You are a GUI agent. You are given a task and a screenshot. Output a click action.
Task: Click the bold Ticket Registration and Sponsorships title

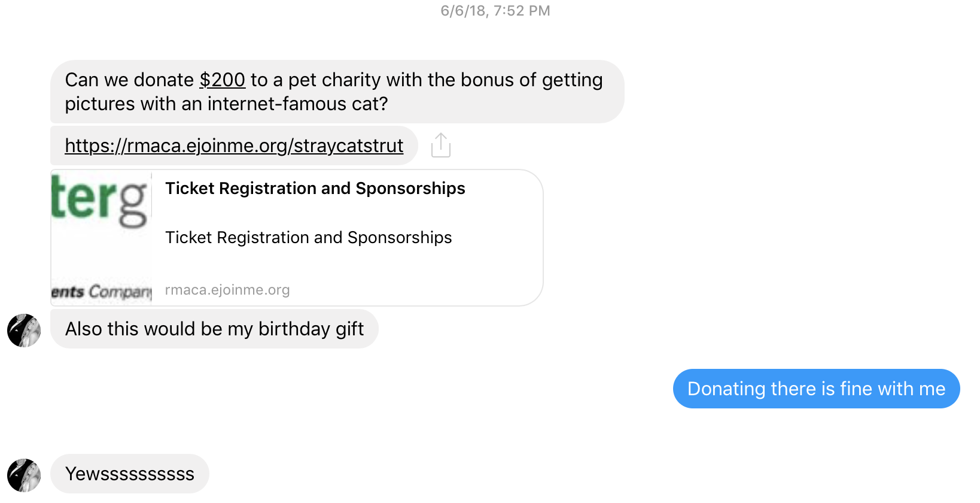tap(315, 189)
